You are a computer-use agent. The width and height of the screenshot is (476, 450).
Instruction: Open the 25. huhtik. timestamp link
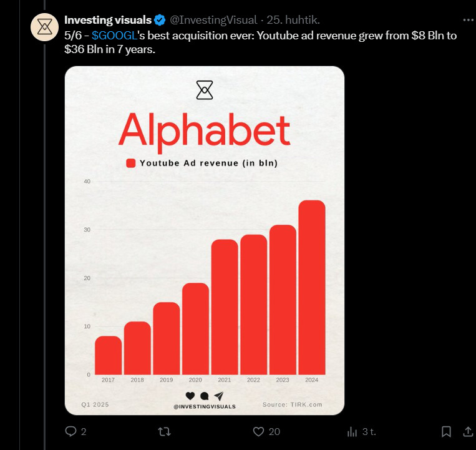(x=293, y=20)
